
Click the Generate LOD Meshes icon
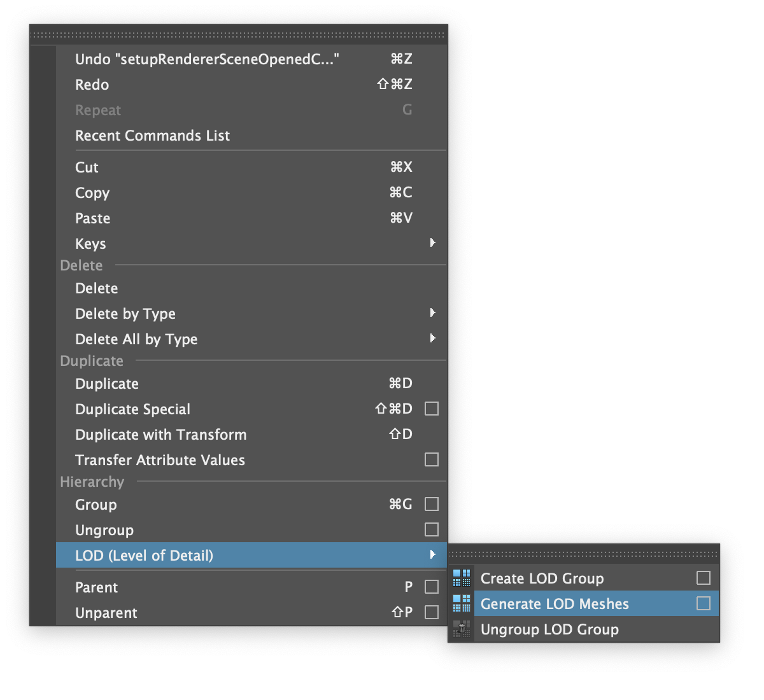coord(462,603)
